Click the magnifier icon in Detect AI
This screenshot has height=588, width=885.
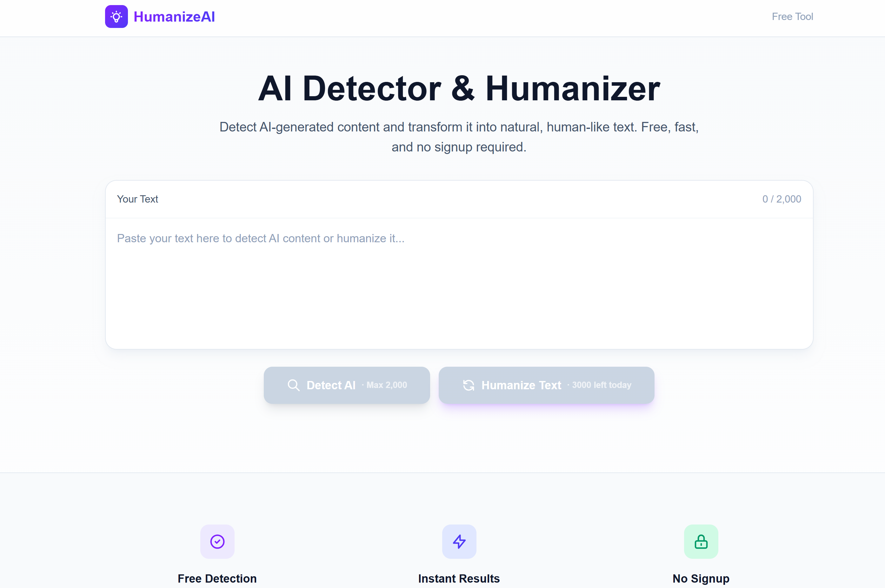294,385
